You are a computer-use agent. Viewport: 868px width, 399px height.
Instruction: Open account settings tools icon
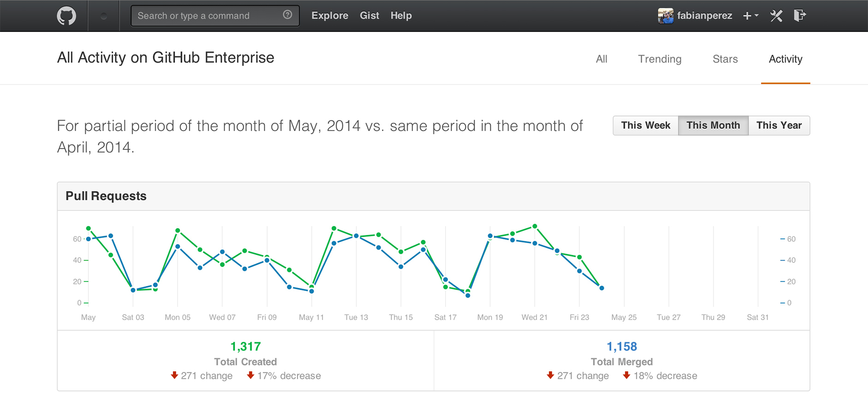776,16
